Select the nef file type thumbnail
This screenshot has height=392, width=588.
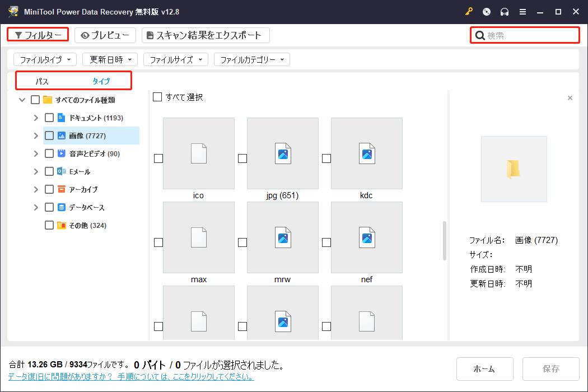(x=366, y=237)
